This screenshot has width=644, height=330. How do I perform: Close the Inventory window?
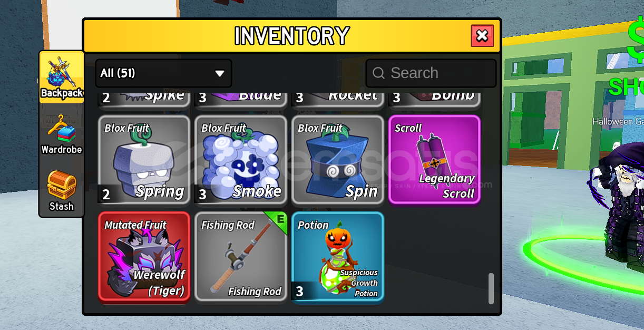(x=482, y=36)
